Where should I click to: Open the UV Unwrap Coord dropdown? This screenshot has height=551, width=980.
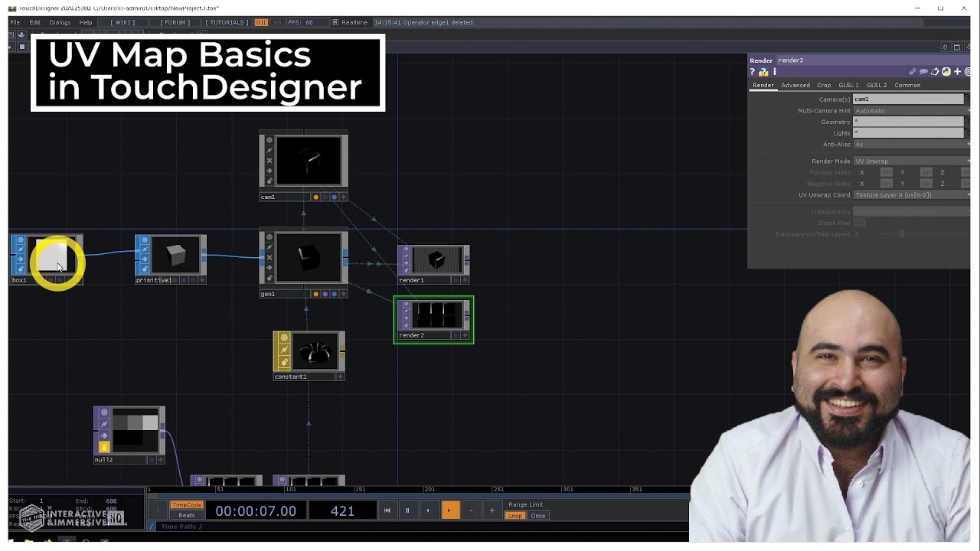910,195
